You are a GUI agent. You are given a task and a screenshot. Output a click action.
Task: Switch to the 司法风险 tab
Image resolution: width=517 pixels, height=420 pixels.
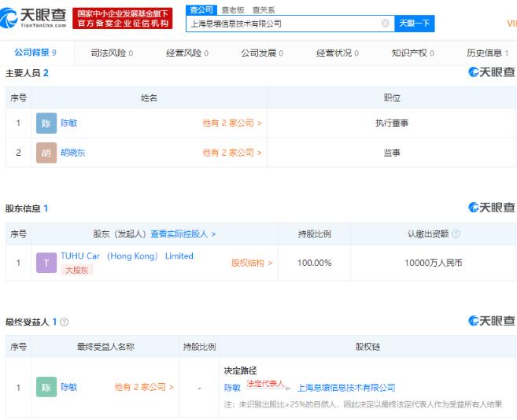pos(111,53)
